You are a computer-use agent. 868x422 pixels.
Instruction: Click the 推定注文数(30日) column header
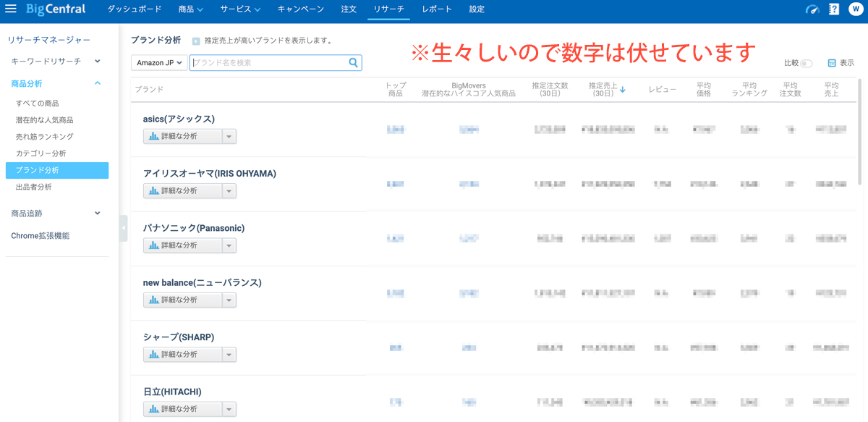550,90
